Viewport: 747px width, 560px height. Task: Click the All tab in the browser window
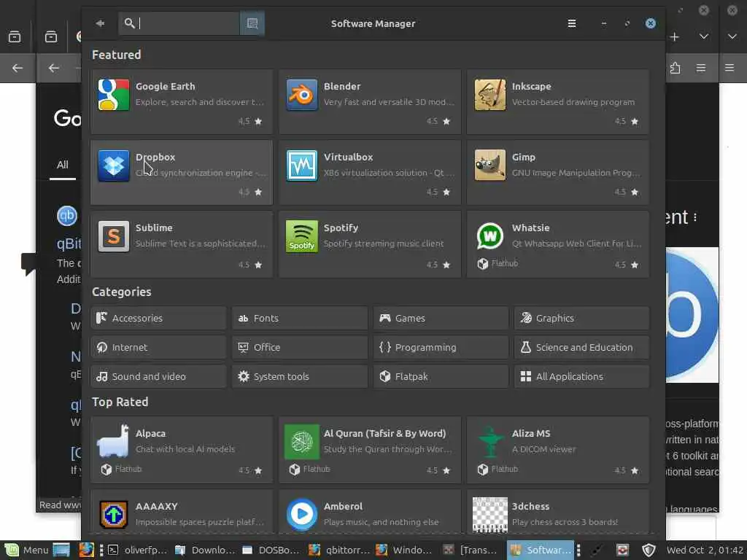[x=63, y=165]
